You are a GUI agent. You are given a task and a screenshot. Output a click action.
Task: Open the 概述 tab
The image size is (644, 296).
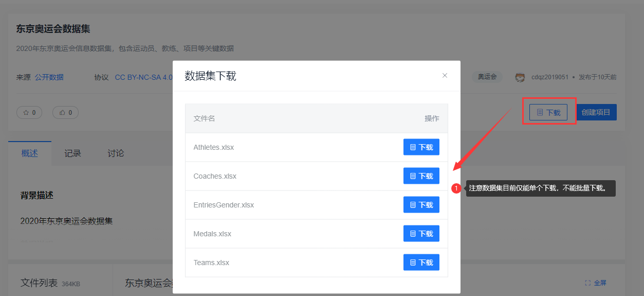[30, 153]
